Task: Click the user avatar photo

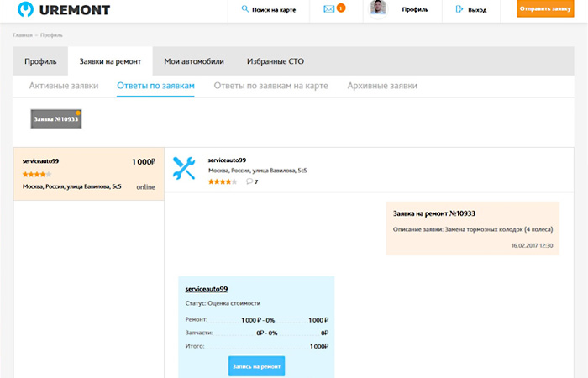Action: tap(379, 8)
